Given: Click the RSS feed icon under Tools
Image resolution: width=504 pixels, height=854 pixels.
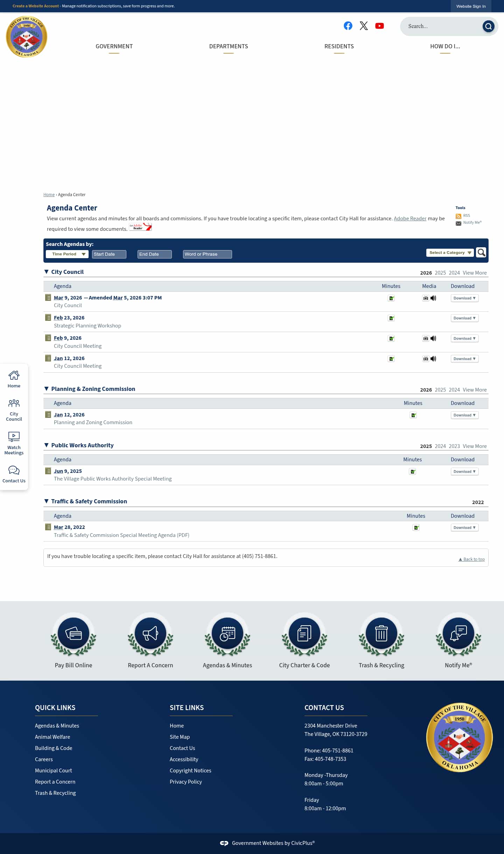Looking at the screenshot, I should [458, 216].
